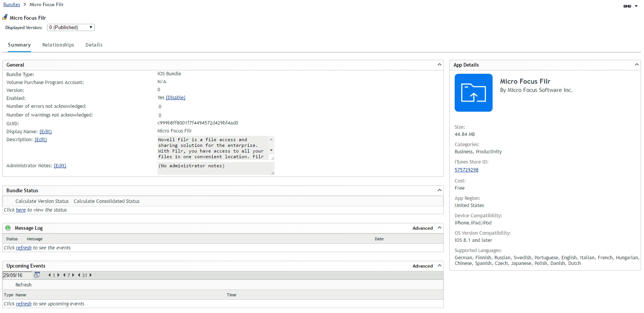Viewport: 644px width, 313px height.
Task: Click the green Message Log status icon
Action: click(x=8, y=228)
